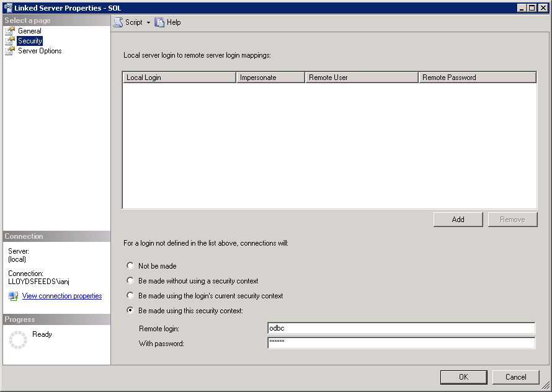The height and width of the screenshot is (392, 552).
Task: Select 'Be made without using a security context'
Action: [x=130, y=281]
